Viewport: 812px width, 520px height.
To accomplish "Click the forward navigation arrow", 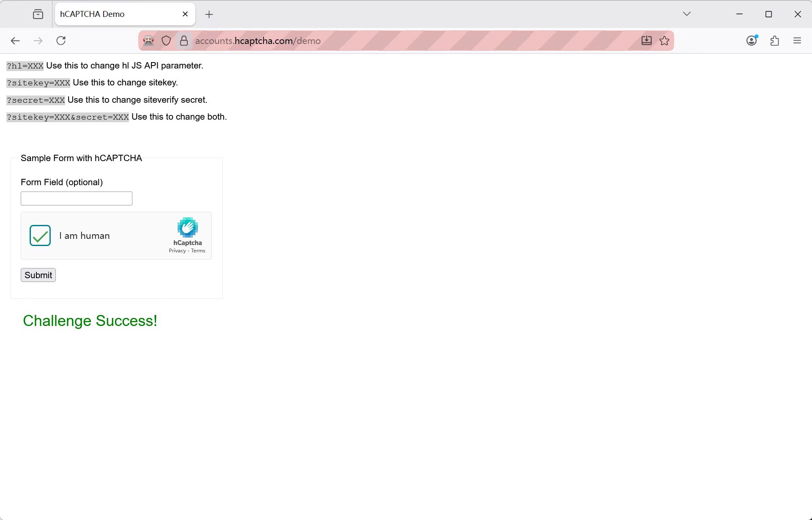I will point(38,41).
